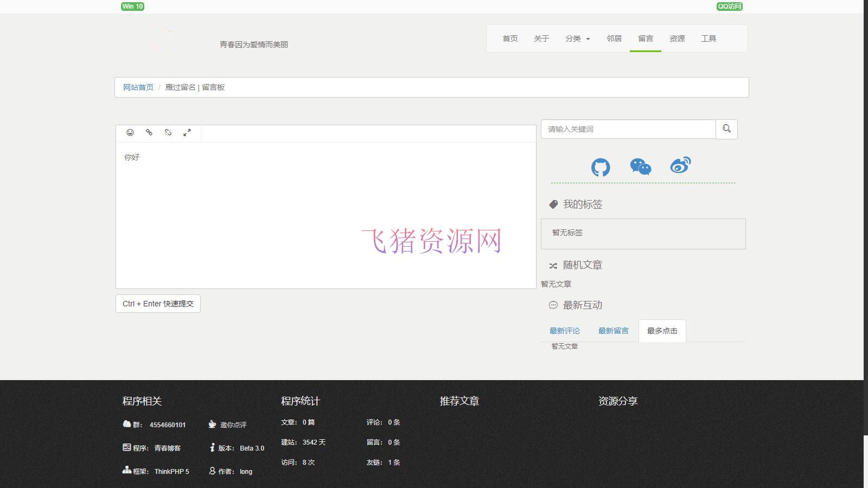Image resolution: width=868 pixels, height=488 pixels.
Task: Click the Ctrl + Enter 快速提交 button
Action: pos(157,304)
